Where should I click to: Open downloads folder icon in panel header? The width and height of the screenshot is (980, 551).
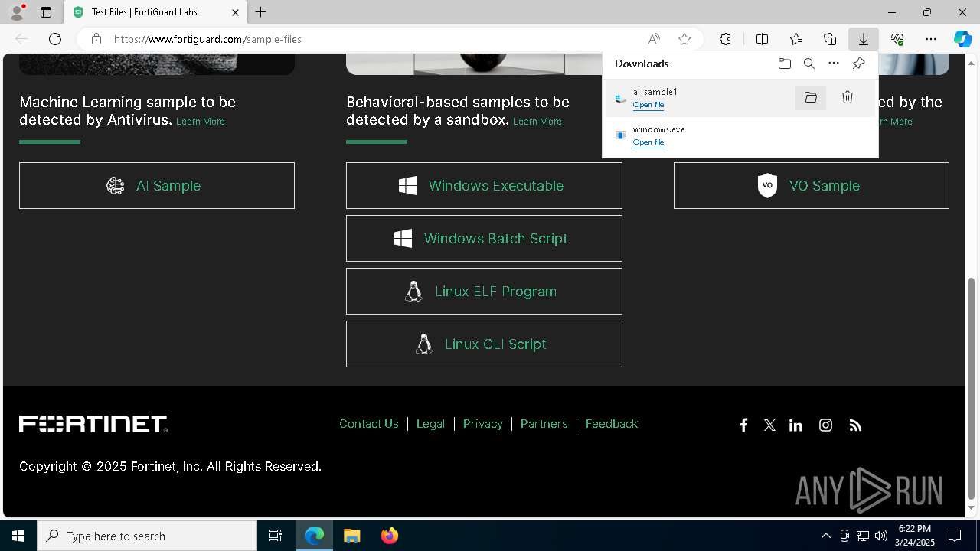pos(785,64)
